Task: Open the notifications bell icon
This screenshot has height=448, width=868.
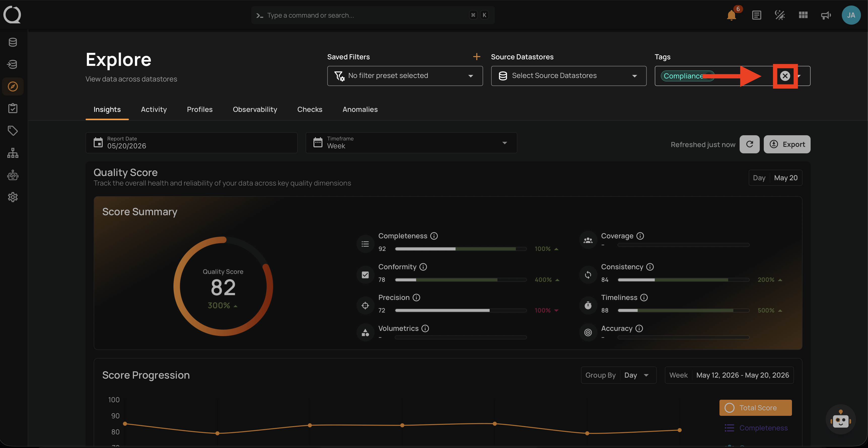Action: 731,15
